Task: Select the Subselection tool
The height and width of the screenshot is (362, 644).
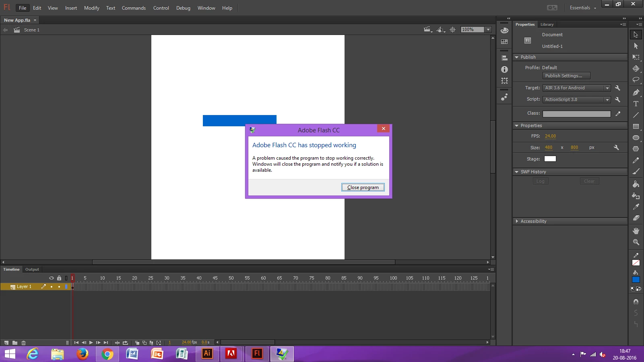Action: click(x=636, y=46)
